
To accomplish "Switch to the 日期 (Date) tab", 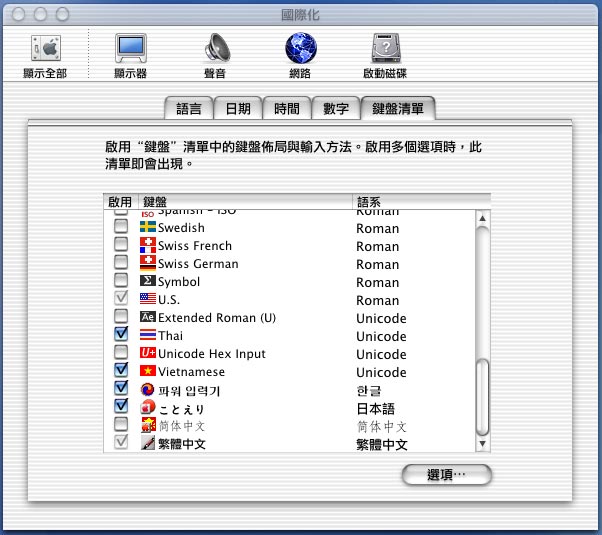I will coord(237,109).
